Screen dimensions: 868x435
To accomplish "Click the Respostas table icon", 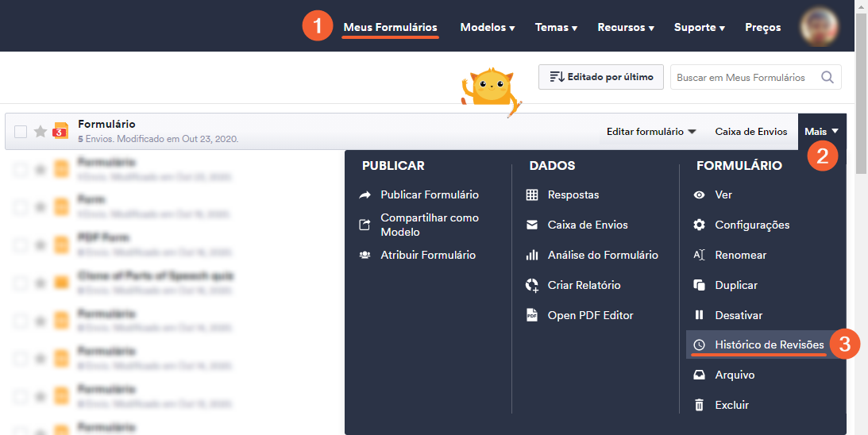I will point(532,194).
